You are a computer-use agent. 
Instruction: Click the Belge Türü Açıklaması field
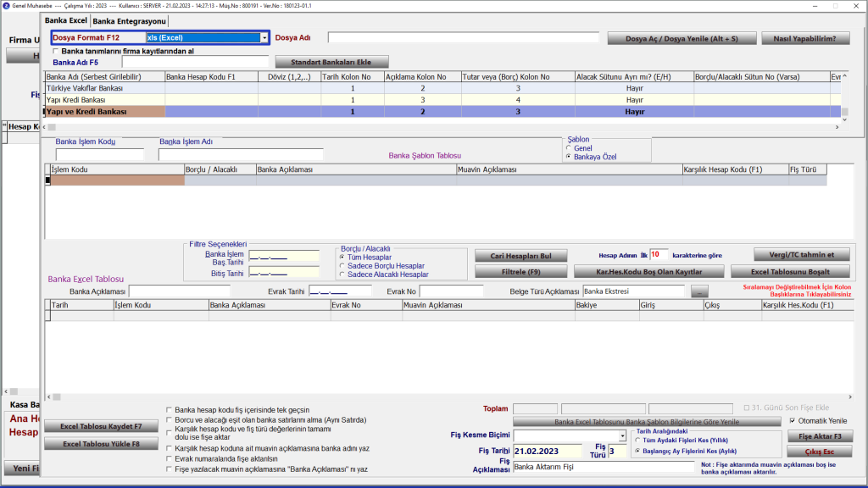click(x=633, y=291)
